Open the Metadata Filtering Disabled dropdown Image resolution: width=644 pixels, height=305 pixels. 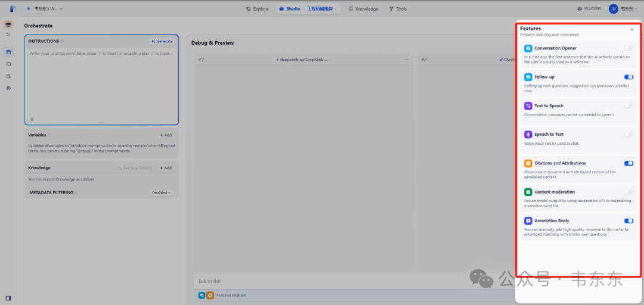162,192
